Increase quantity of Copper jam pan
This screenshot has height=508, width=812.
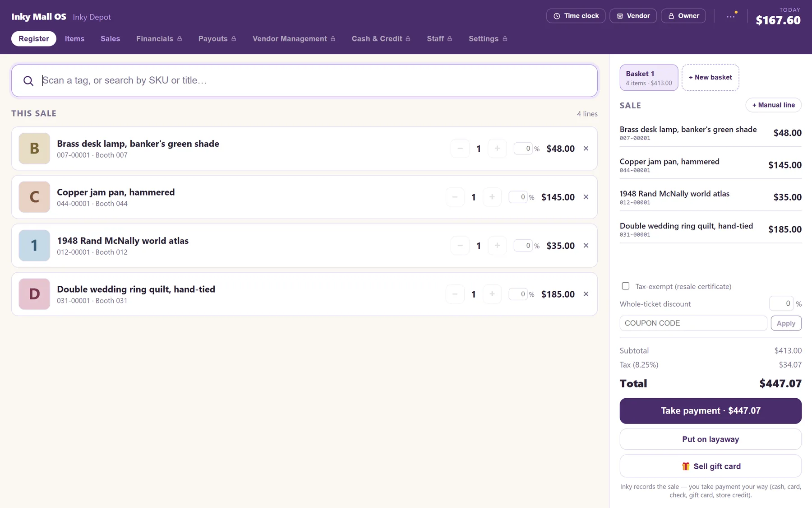pos(492,197)
